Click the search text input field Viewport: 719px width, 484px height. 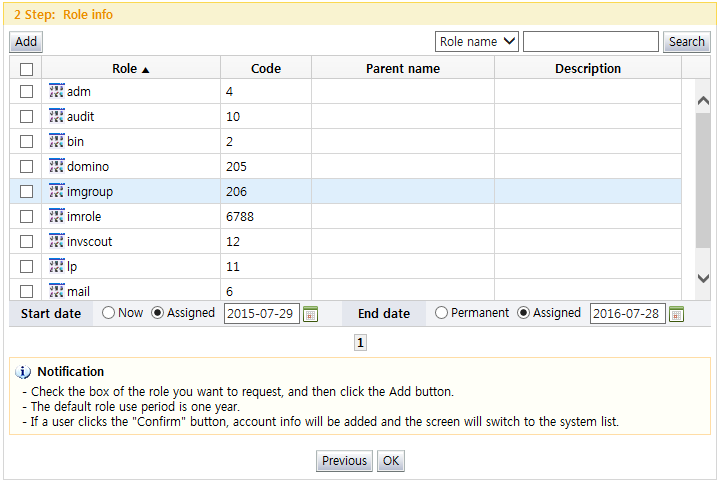590,41
